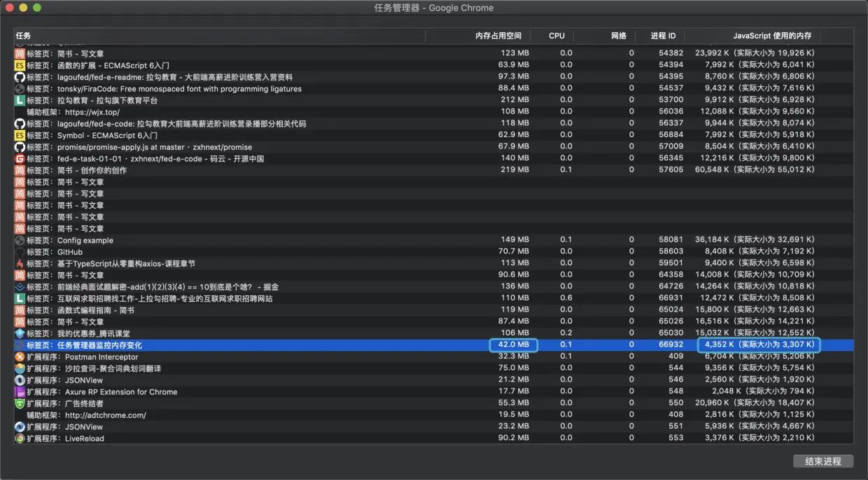868x480 pixels.
Task: Click the 简书 icon beside 函数式编程指南
Action: click(20, 310)
